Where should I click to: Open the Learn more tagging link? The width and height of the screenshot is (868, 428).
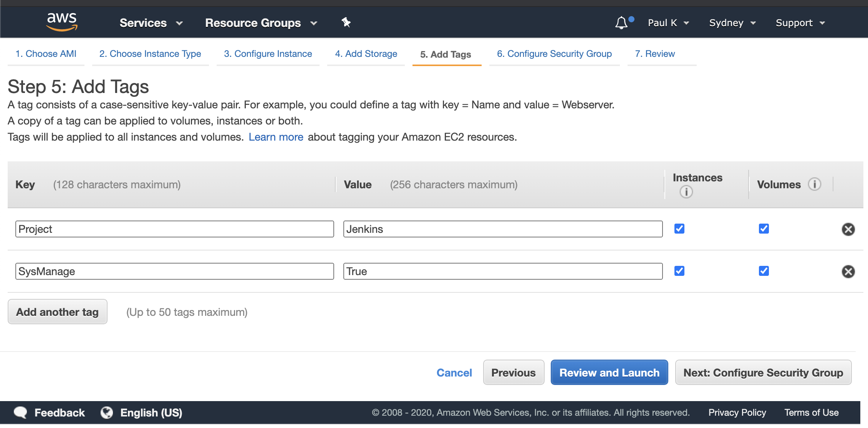[276, 137]
